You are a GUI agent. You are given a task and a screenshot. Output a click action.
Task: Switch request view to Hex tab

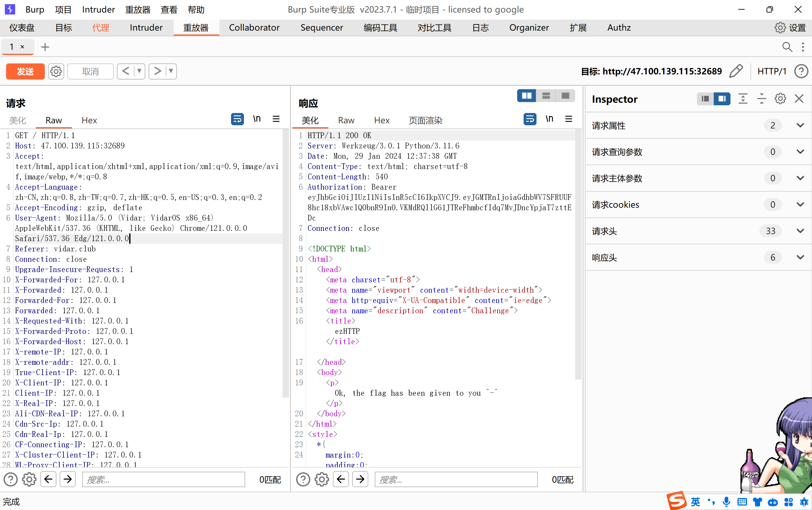point(89,120)
